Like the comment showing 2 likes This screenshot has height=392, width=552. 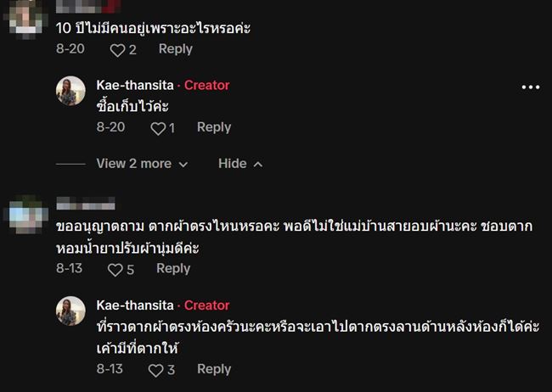click(x=116, y=50)
